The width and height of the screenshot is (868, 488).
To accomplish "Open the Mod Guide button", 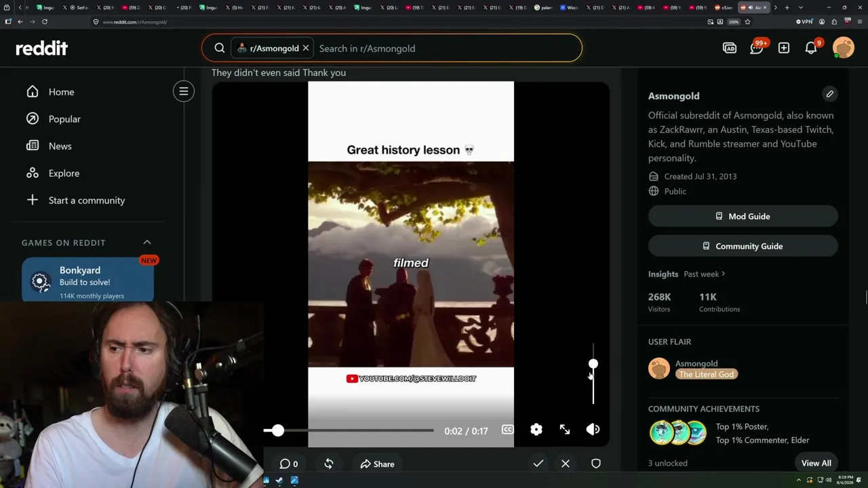I will (x=743, y=216).
